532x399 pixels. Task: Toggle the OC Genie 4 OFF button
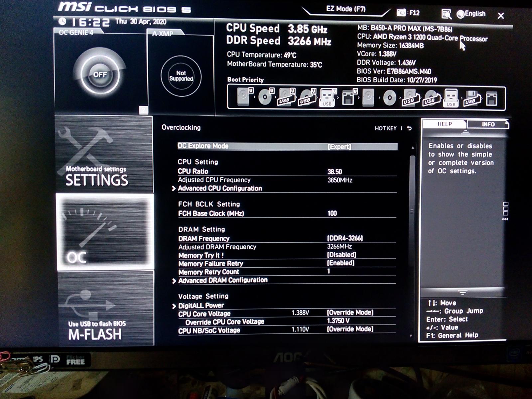(x=100, y=74)
